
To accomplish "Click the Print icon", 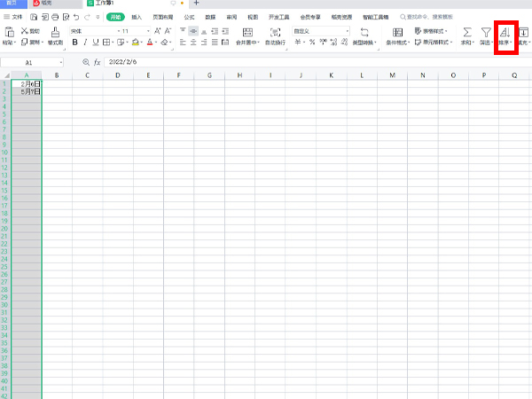I will 55,17.
